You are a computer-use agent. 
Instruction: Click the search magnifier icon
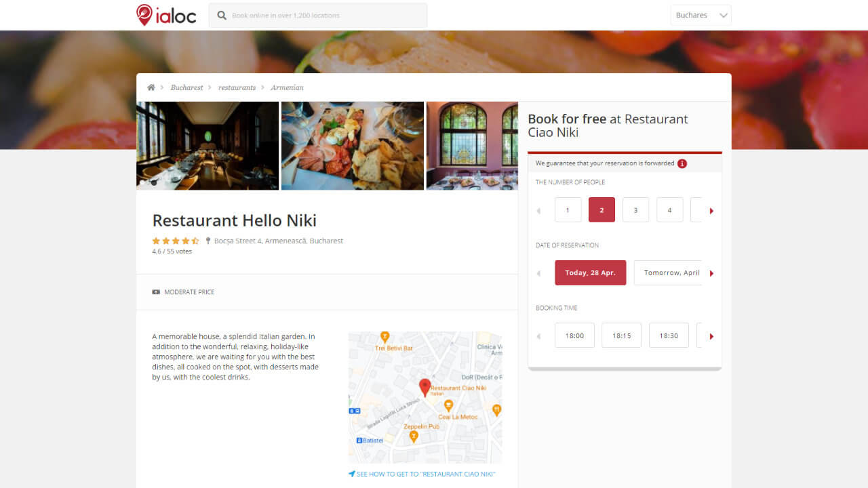[x=222, y=15]
